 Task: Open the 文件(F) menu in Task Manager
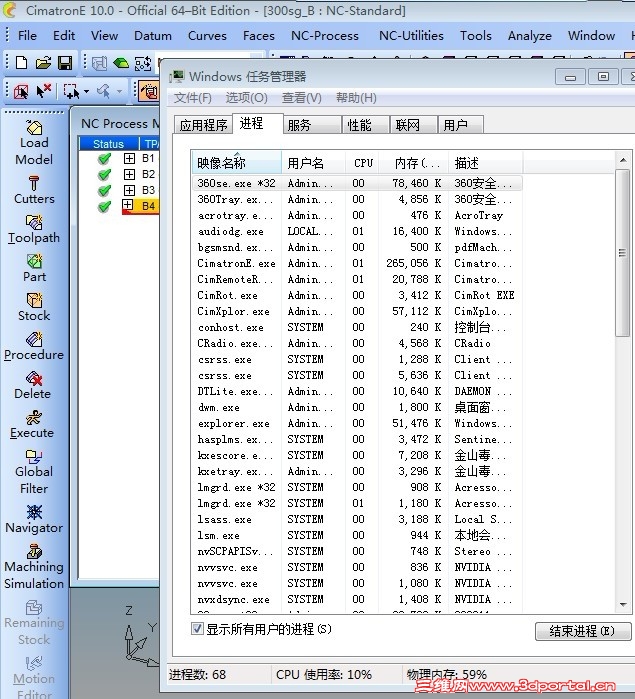tap(193, 98)
